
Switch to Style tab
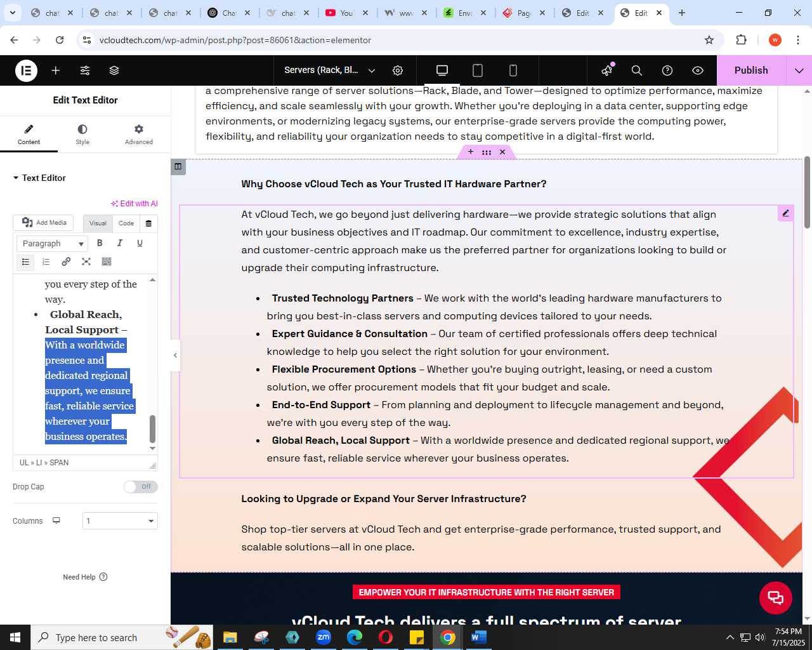pos(82,135)
